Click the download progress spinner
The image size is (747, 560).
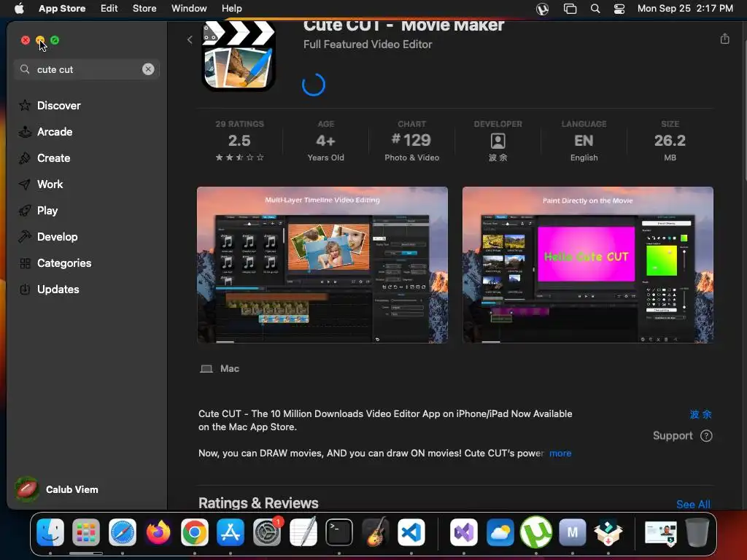[x=314, y=85]
